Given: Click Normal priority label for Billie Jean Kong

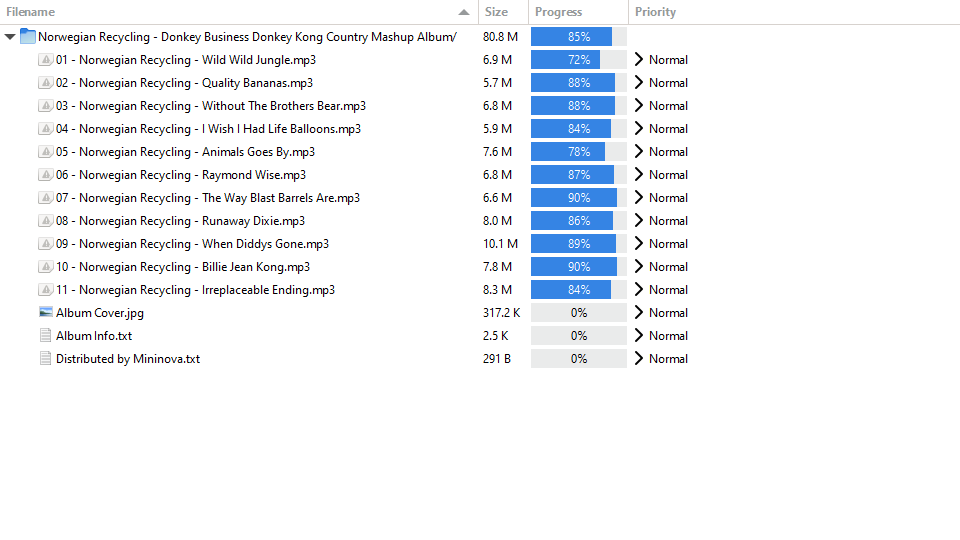Looking at the screenshot, I should point(668,266).
